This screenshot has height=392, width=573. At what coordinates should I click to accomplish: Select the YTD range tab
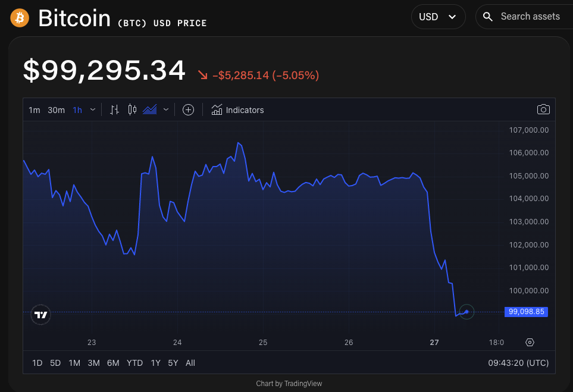pyautogui.click(x=134, y=362)
